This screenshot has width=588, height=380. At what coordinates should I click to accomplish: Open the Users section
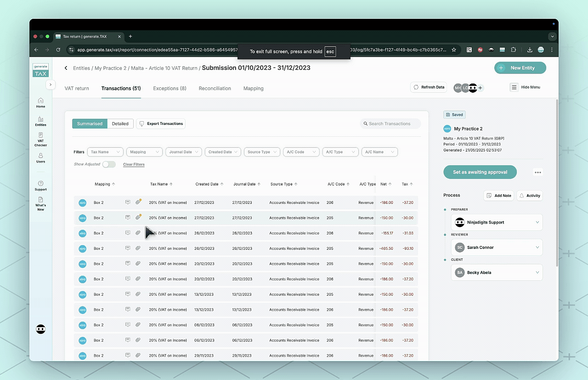click(x=40, y=158)
